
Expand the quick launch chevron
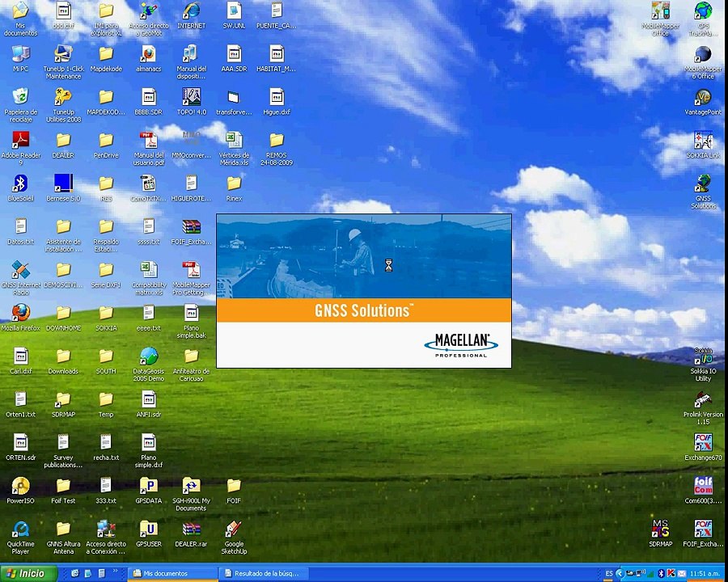(x=115, y=571)
